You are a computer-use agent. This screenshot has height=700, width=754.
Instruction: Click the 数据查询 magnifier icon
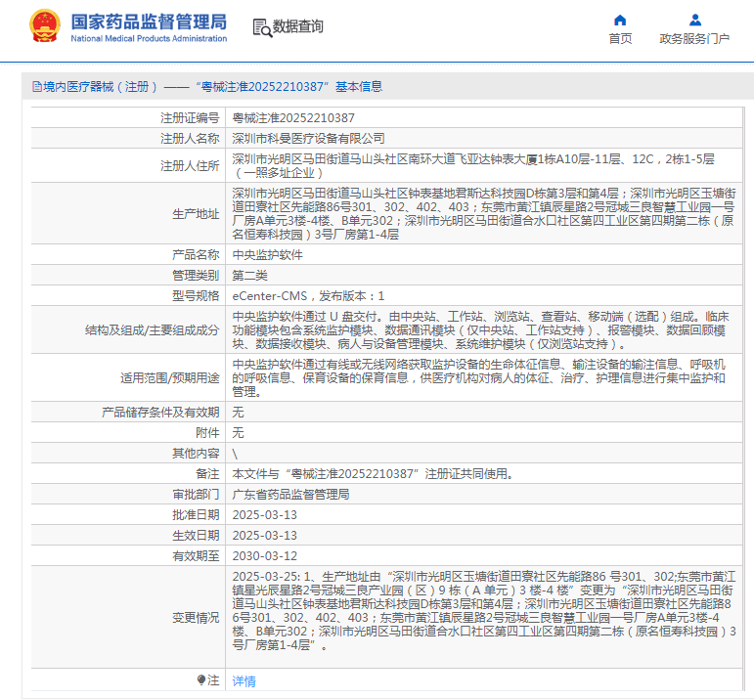(261, 27)
